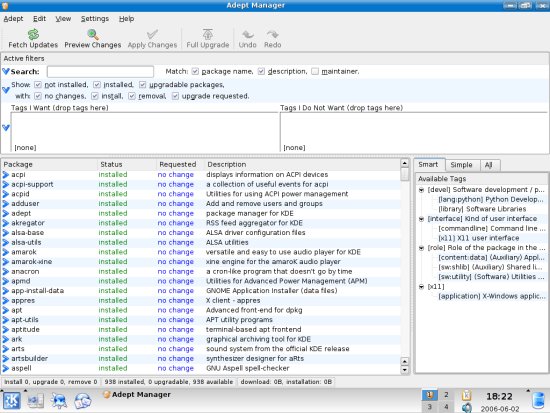The width and height of the screenshot is (550, 413).
Task: Click the 18:22 panel clock
Action: coord(499,397)
